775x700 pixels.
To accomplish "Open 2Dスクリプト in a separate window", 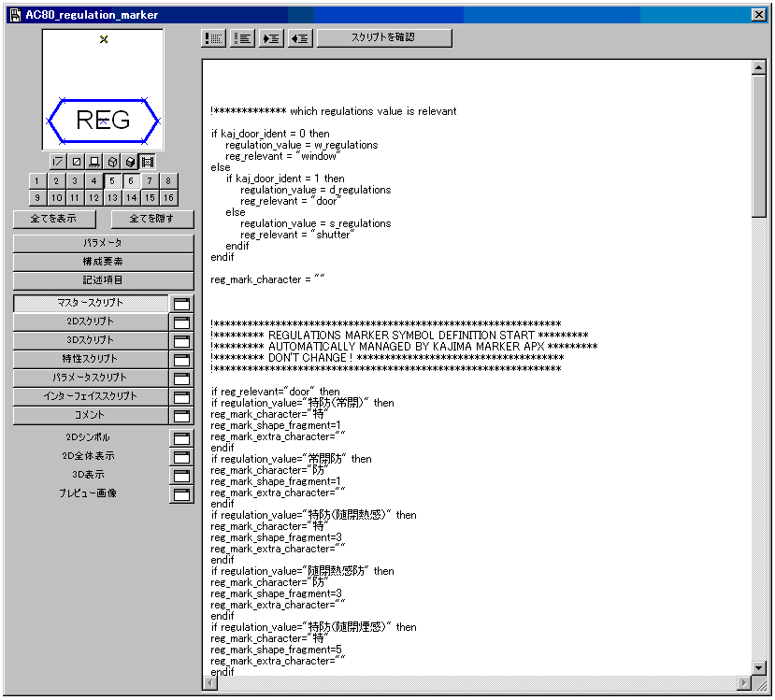I will pyautogui.click(x=181, y=322).
